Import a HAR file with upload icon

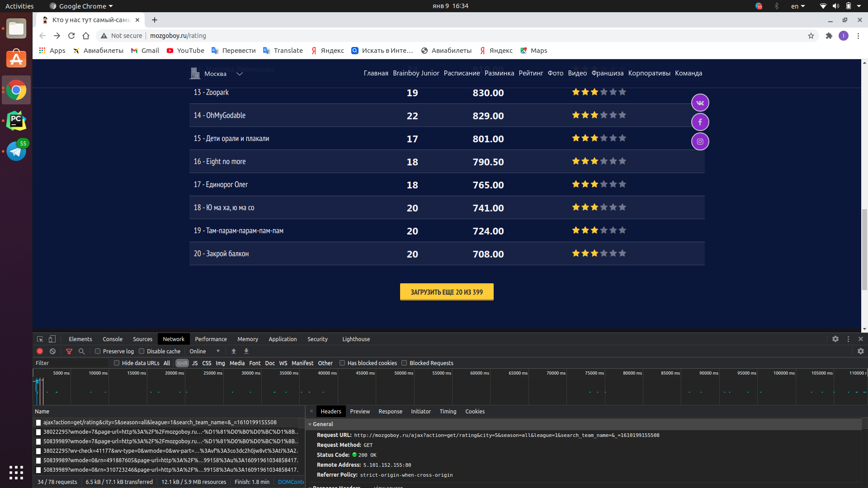[x=234, y=351]
